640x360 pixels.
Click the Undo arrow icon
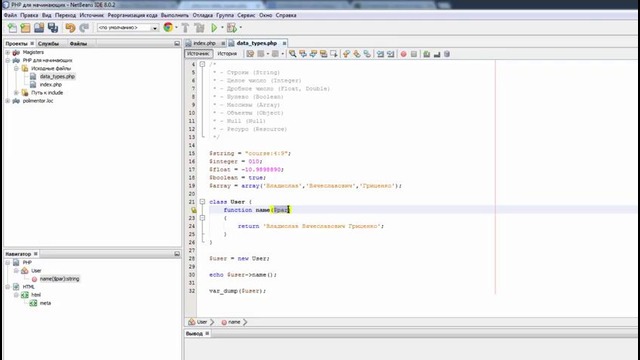tap(70, 28)
